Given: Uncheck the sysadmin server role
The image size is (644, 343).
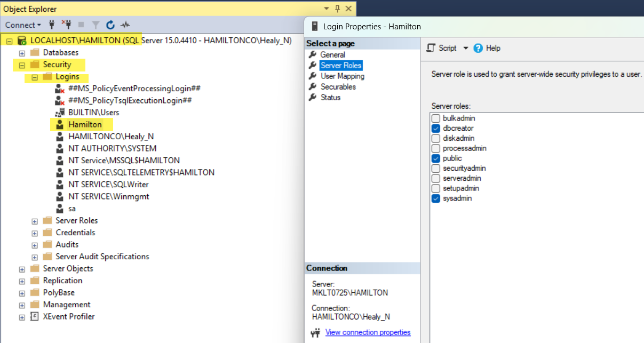Looking at the screenshot, I should [436, 198].
